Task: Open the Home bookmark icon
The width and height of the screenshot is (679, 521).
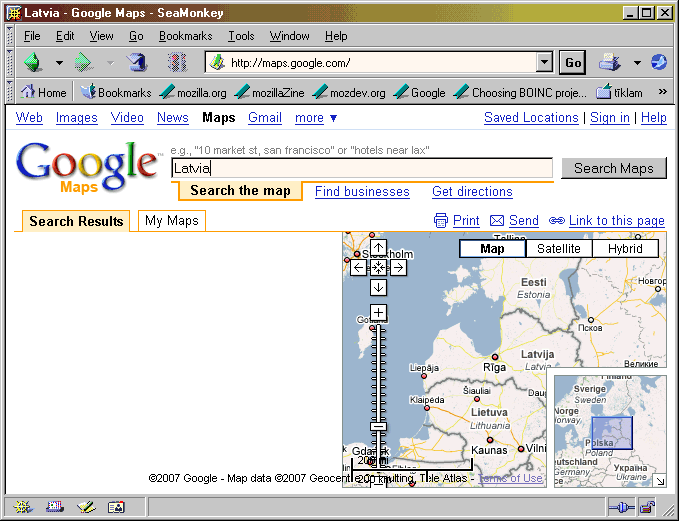Action: pos(28,92)
